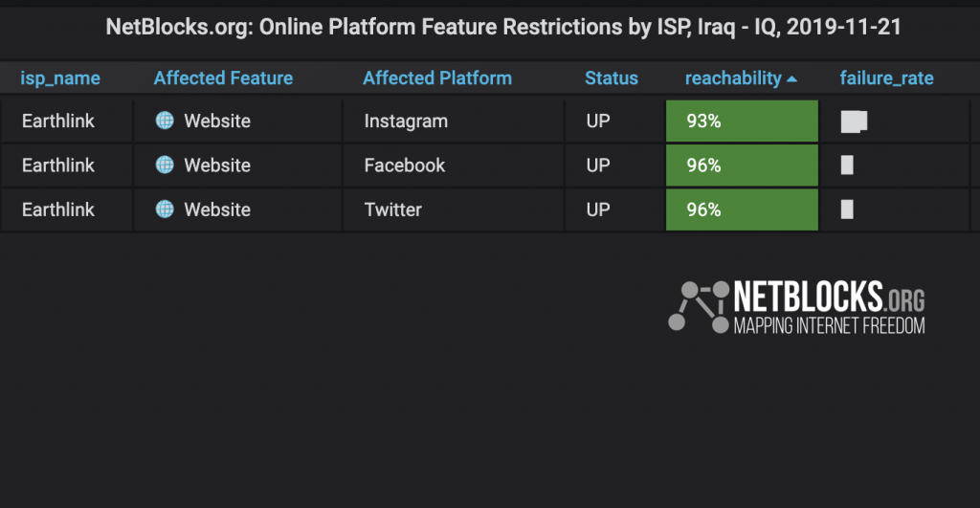Screen dimensions: 980x508
Task: Select the Instagram platform cell
Action: pos(406,121)
